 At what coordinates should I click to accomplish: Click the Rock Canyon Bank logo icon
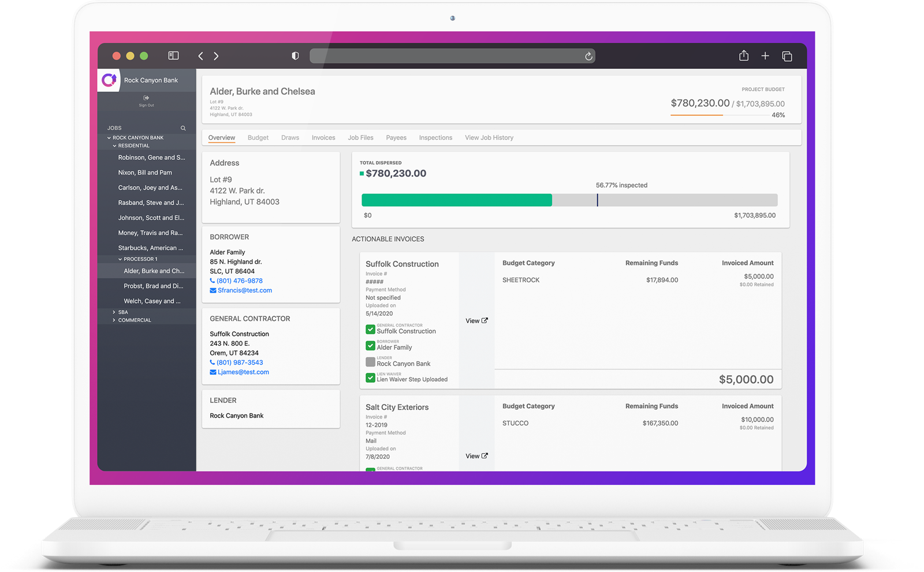(109, 80)
